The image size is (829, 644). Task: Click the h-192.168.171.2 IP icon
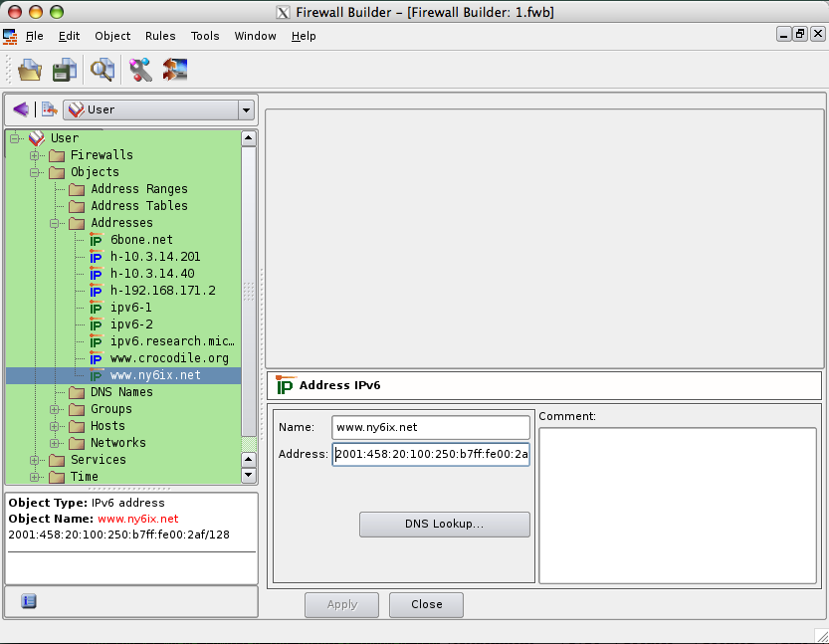pos(96,291)
